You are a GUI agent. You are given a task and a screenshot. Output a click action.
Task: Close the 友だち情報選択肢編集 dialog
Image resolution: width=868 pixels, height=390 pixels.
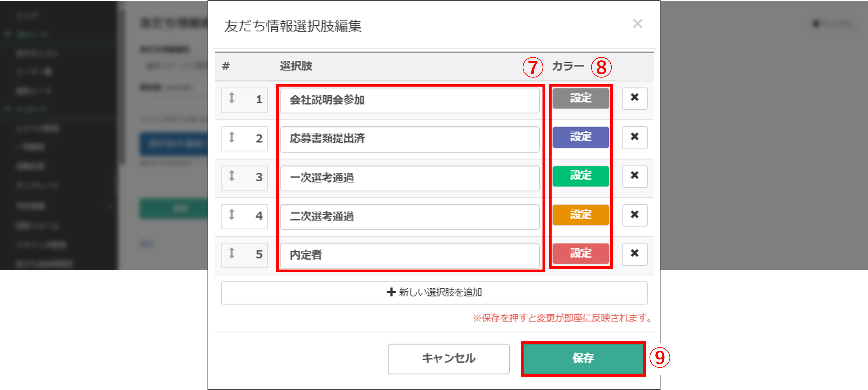point(638,24)
